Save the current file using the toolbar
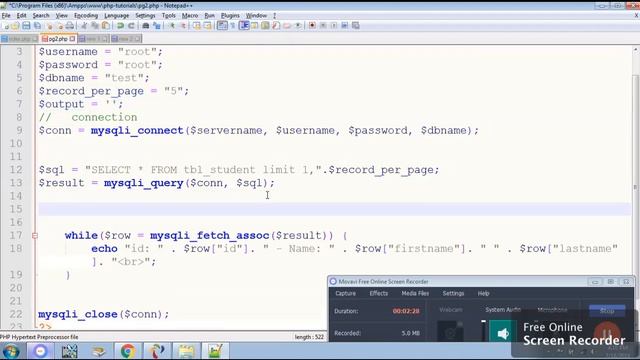Viewport: 640px width, 360px height. [26, 26]
